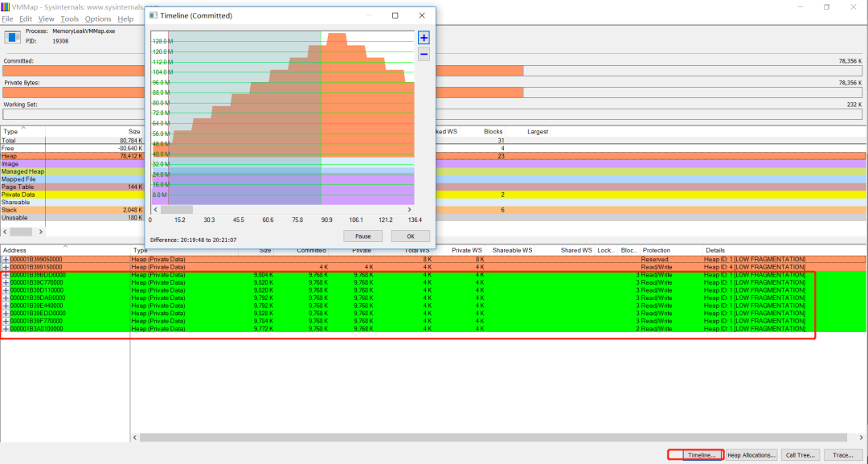Image resolution: width=868 pixels, height=464 pixels.
Task: Click the Pause button in Timeline dialog
Action: click(x=362, y=236)
